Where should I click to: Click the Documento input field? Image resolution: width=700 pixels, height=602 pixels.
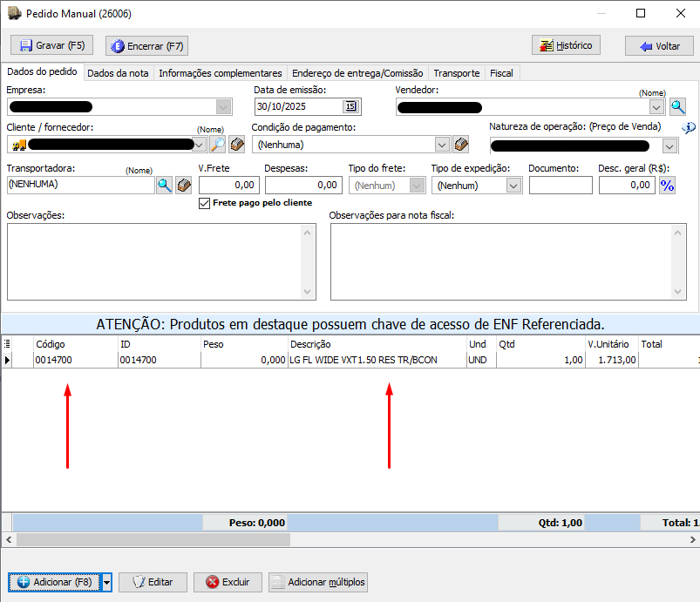[x=561, y=186]
